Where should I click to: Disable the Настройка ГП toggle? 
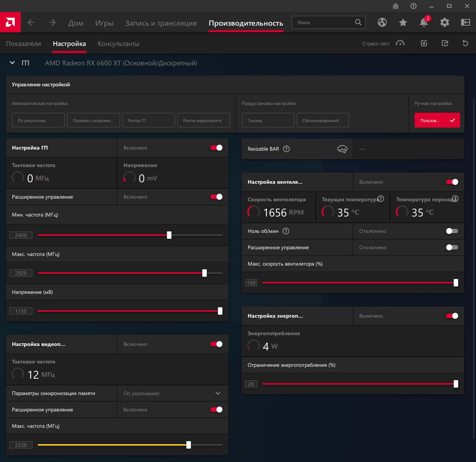coord(216,148)
